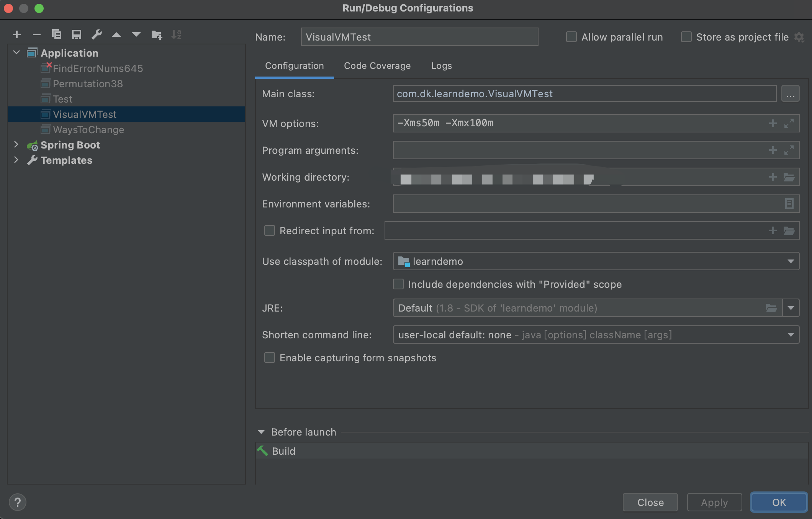The width and height of the screenshot is (812, 519).
Task: Open edit templates wrench icon
Action: 97,35
